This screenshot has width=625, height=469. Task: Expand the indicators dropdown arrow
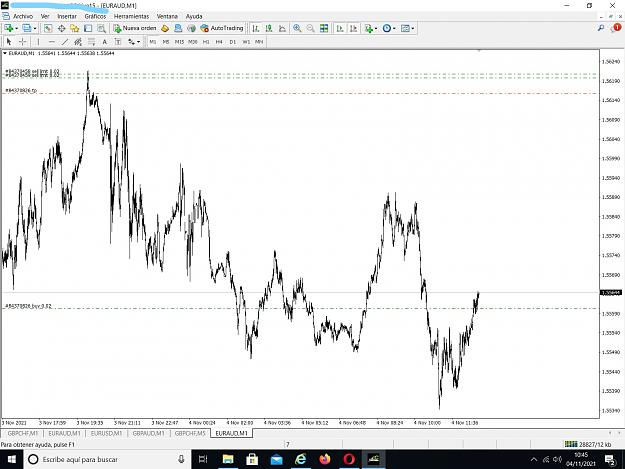click(x=376, y=28)
